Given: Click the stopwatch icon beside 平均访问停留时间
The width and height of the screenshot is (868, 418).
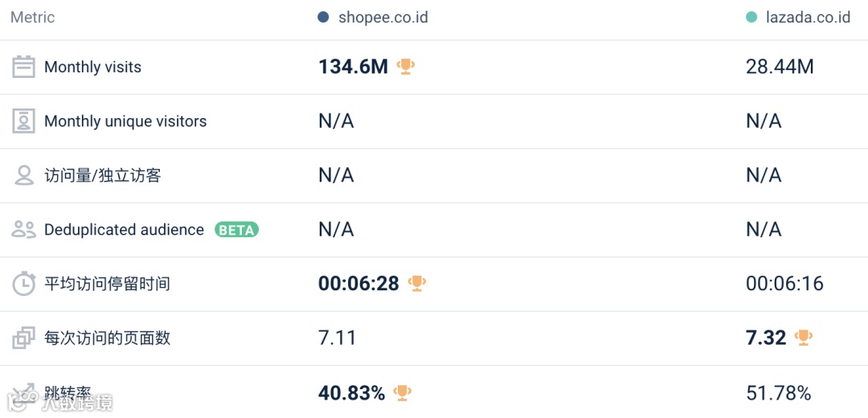Looking at the screenshot, I should pyautogui.click(x=24, y=284).
